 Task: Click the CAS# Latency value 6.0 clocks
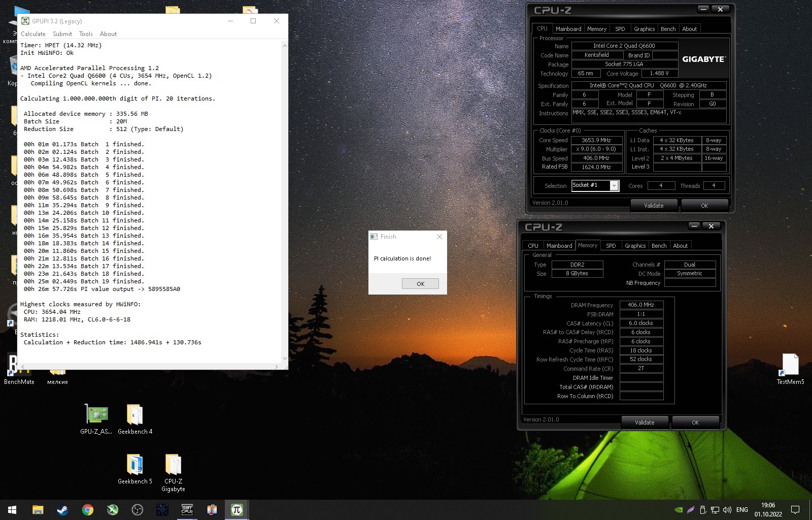point(641,323)
